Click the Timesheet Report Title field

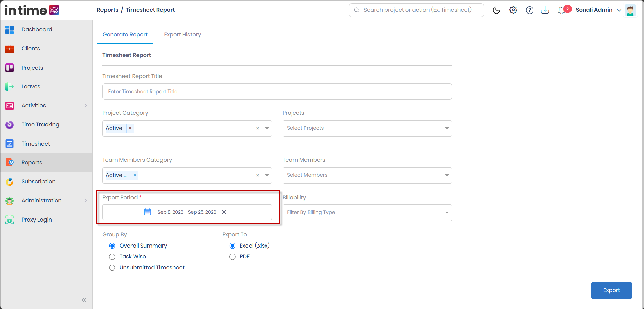[277, 92]
